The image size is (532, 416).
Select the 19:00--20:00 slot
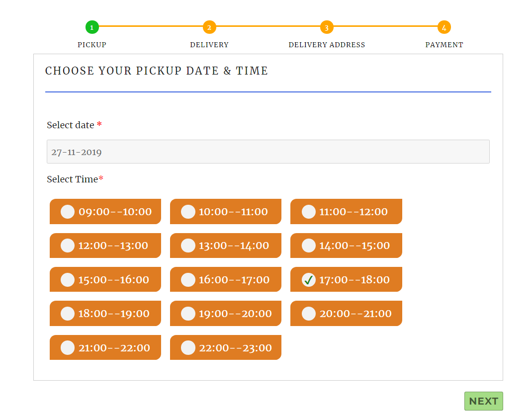click(226, 313)
